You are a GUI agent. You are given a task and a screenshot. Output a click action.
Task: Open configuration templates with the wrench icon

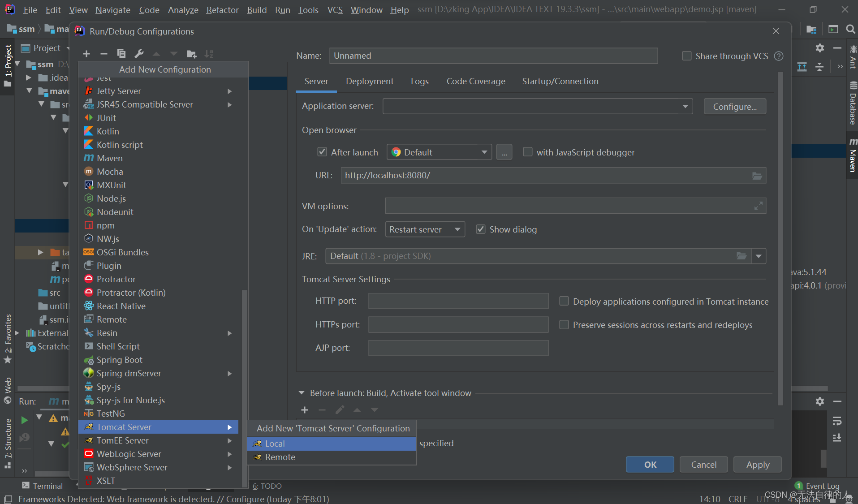139,54
